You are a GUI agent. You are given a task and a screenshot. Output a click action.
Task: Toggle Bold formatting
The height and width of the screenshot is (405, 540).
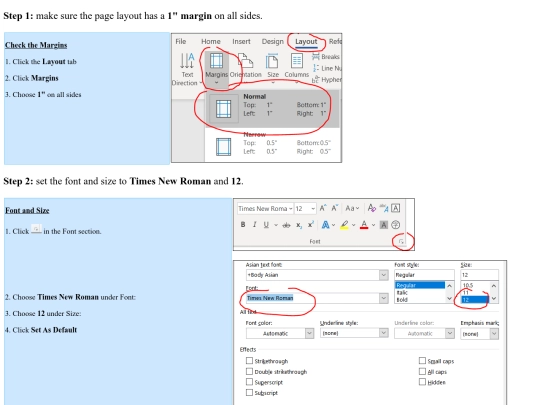click(x=243, y=225)
